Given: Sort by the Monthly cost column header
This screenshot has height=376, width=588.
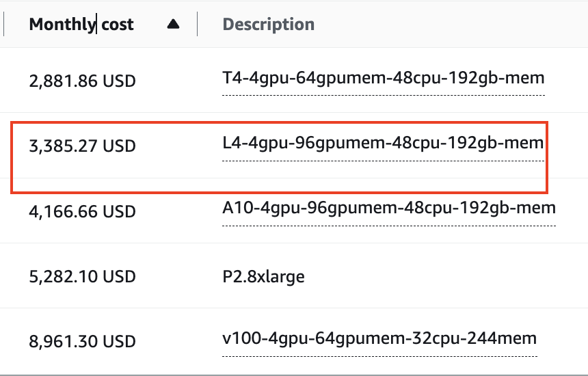Looking at the screenshot, I should [x=81, y=25].
